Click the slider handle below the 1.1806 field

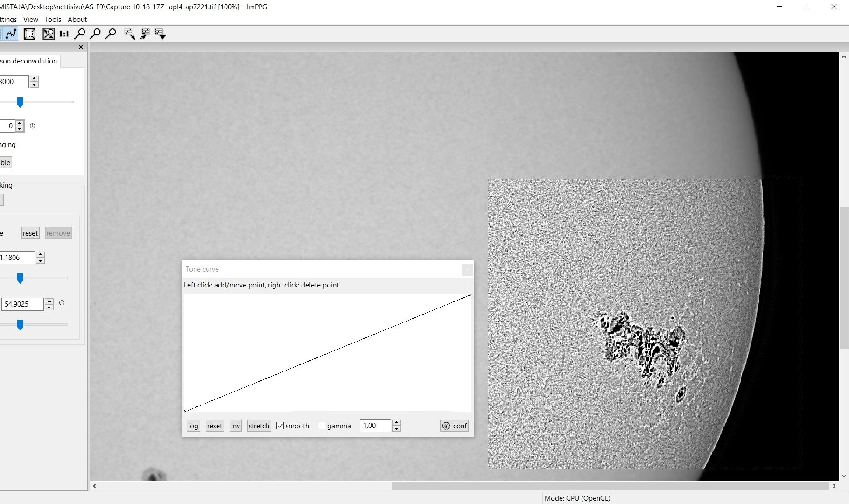pos(20,278)
